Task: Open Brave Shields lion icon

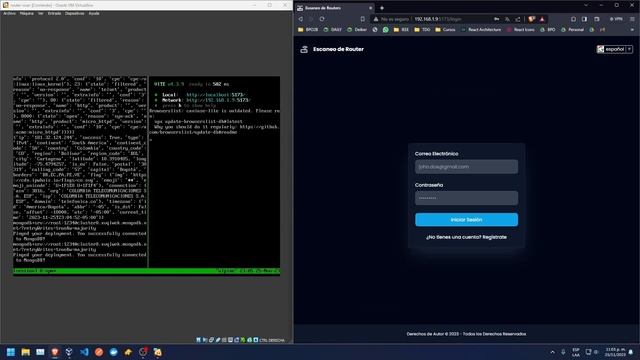Action: click(531, 19)
